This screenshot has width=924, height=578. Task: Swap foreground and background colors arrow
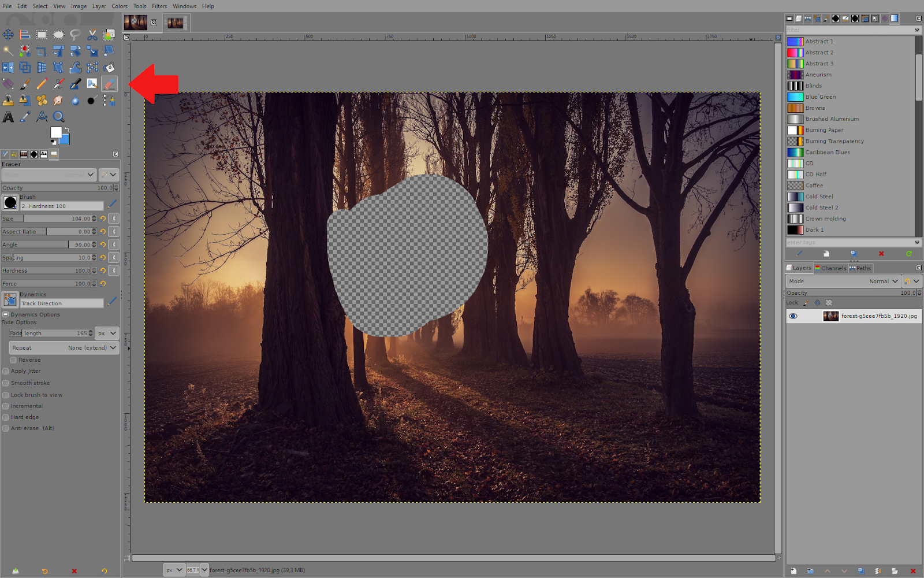pos(66,129)
